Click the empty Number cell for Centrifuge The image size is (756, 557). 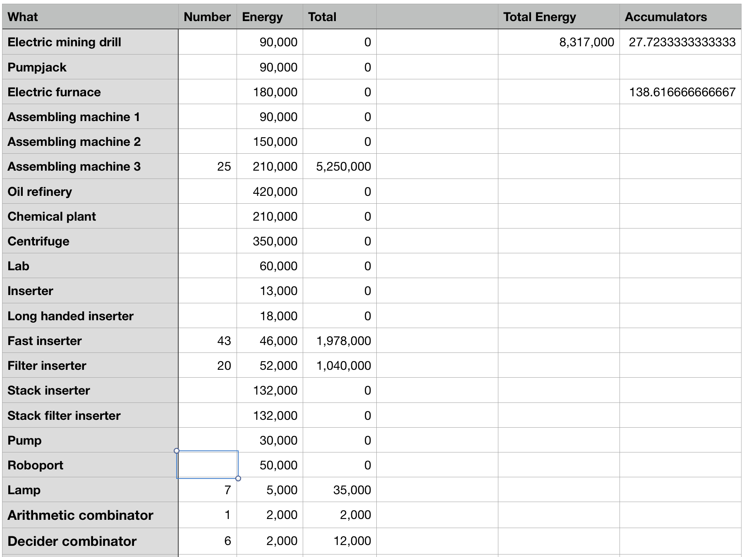[x=207, y=241]
